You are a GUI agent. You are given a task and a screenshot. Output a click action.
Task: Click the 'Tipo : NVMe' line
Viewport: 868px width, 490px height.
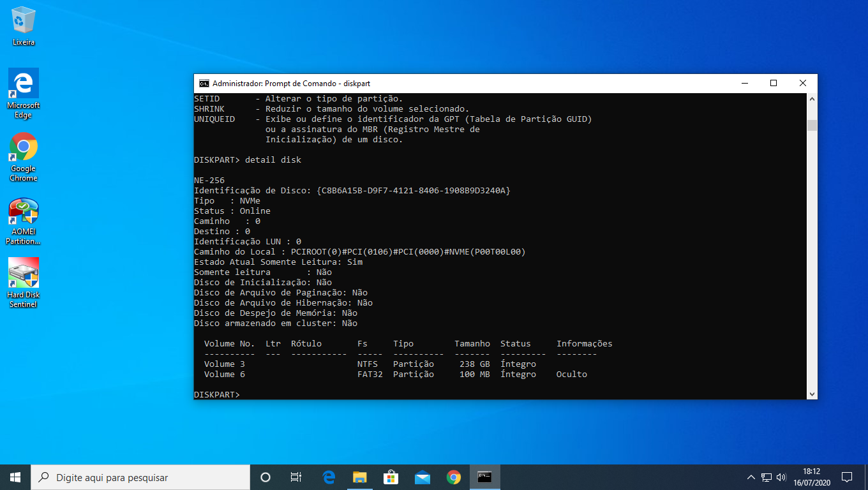(227, 201)
